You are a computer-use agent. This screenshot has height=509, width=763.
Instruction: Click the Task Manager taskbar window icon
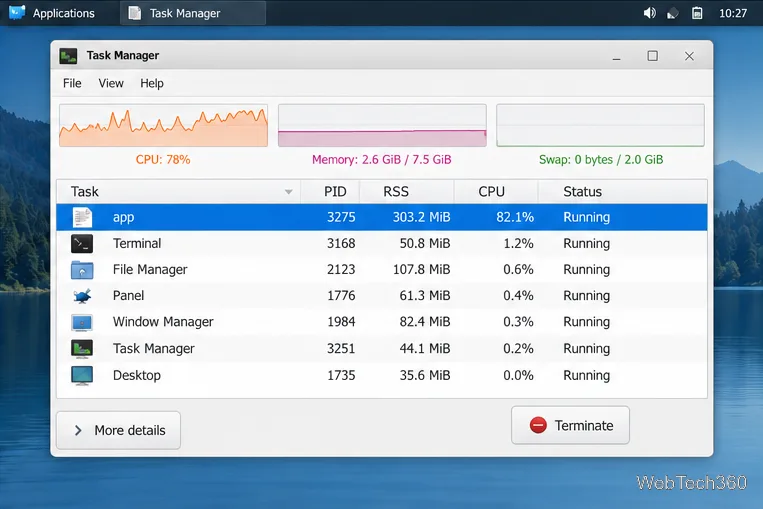[x=135, y=13]
